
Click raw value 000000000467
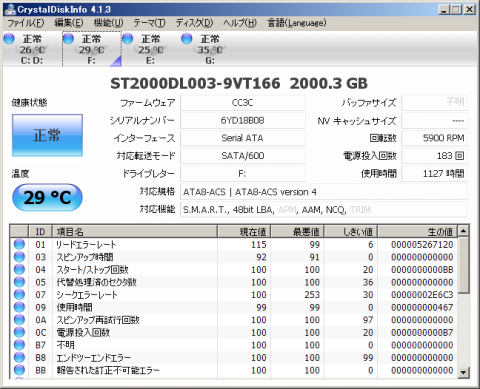click(422, 307)
